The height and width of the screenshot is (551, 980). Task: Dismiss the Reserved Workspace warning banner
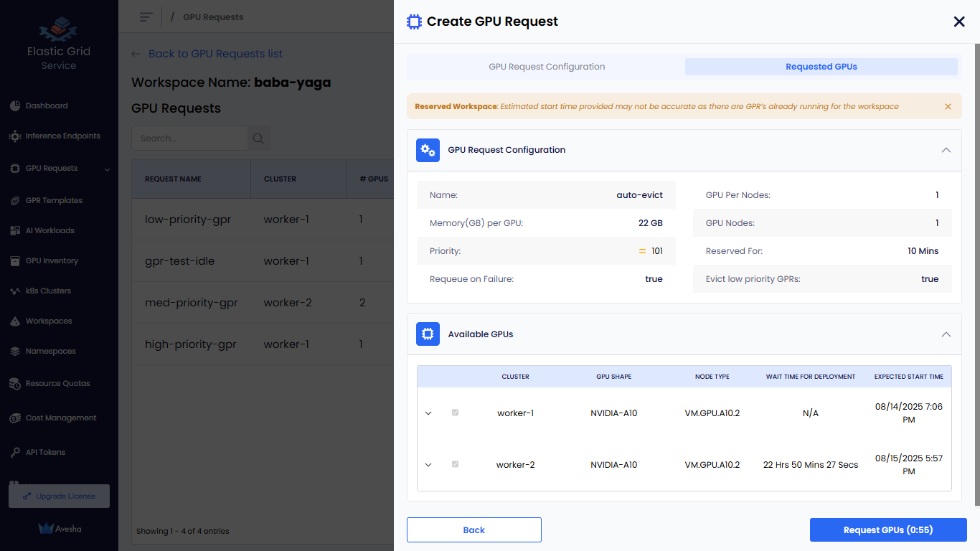click(x=948, y=107)
